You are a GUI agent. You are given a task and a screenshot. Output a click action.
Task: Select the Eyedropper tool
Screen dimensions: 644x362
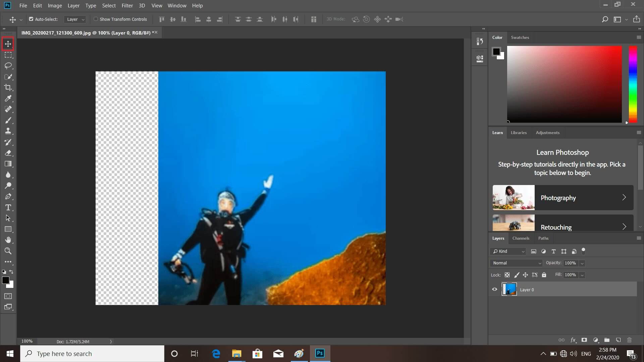coord(8,98)
